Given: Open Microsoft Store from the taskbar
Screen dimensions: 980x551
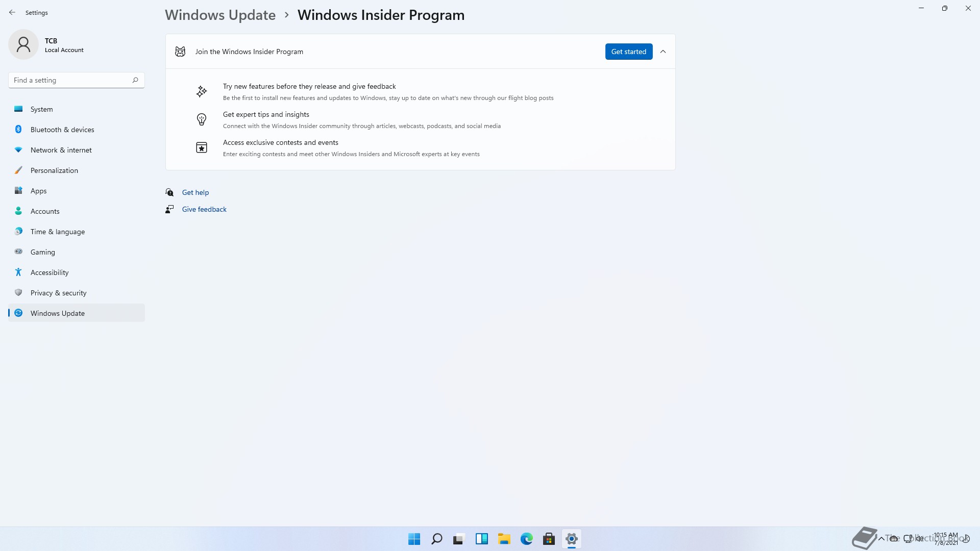Looking at the screenshot, I should click(549, 539).
